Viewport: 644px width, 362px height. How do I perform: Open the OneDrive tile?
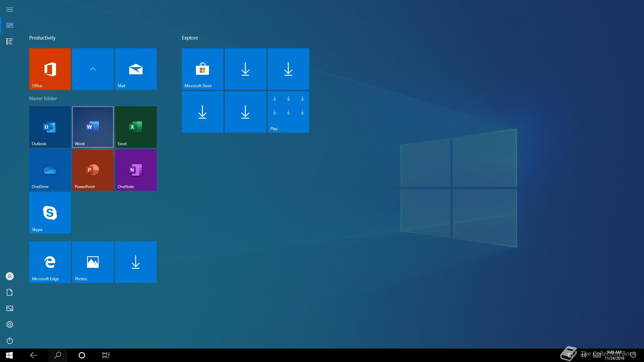pyautogui.click(x=50, y=170)
